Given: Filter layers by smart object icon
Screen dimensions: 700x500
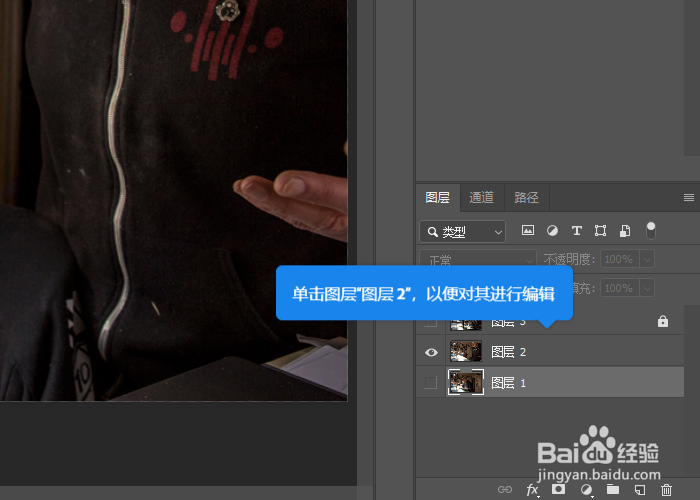Looking at the screenshot, I should tap(625, 230).
